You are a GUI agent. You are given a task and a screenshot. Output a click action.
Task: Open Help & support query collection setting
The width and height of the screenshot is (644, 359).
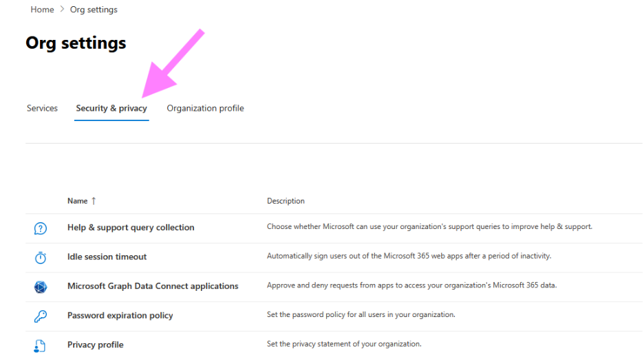131,228
